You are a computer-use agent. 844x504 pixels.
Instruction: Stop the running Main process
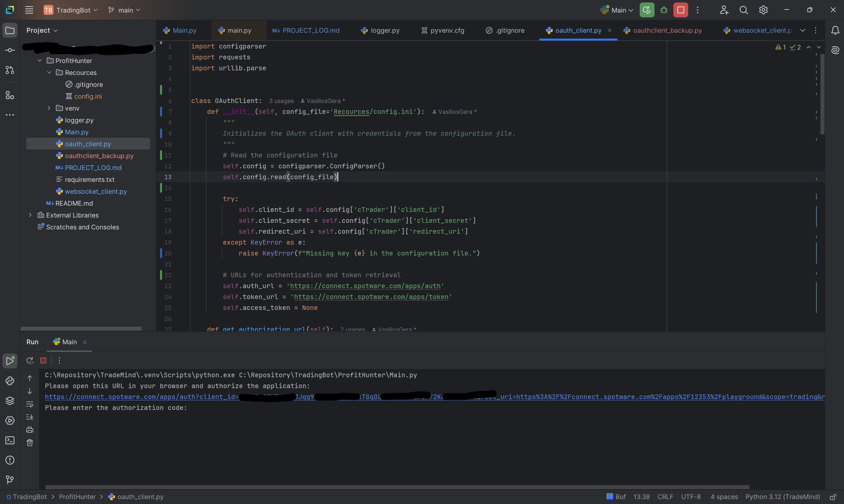pos(681,10)
